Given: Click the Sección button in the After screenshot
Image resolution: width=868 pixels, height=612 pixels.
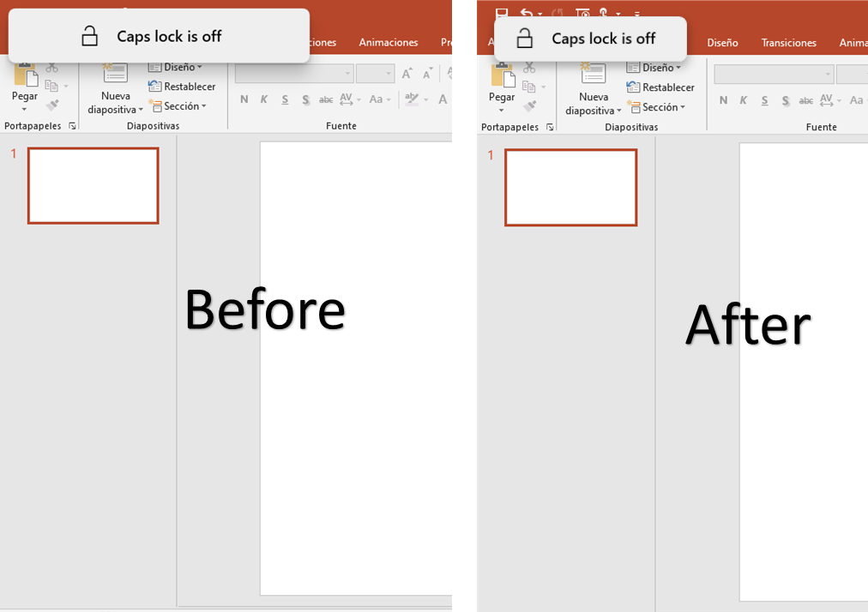Looking at the screenshot, I should tap(655, 107).
